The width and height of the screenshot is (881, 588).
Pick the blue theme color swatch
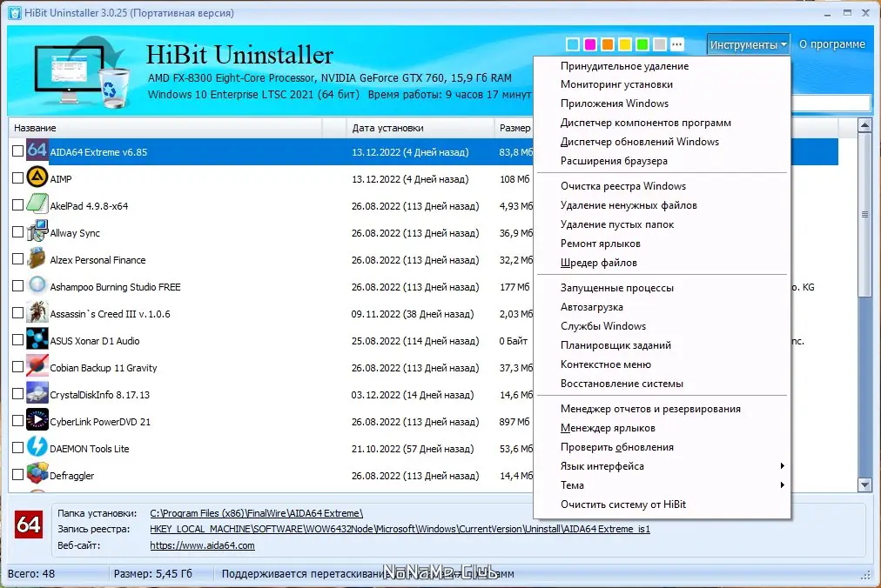[573, 43]
